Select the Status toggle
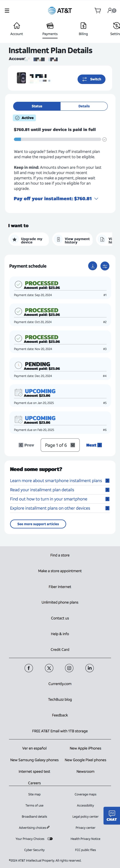This screenshot has width=120, height=868. [37, 106]
